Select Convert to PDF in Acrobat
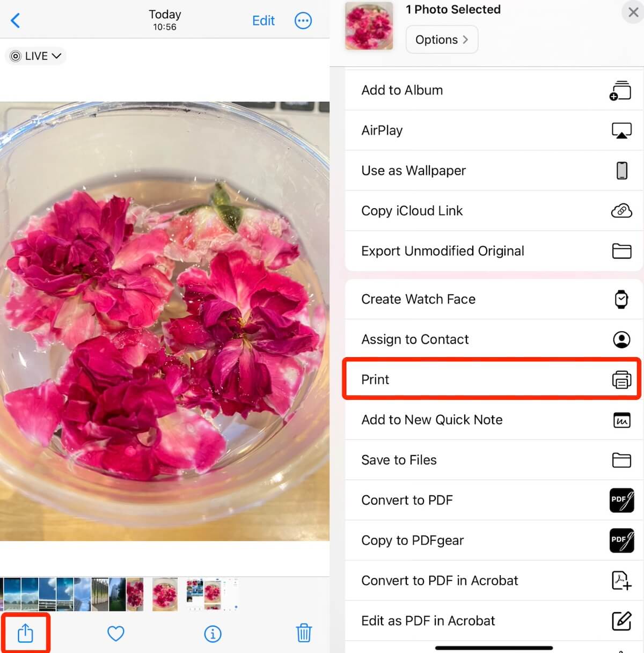Image resolution: width=644 pixels, height=653 pixels. tap(494, 581)
